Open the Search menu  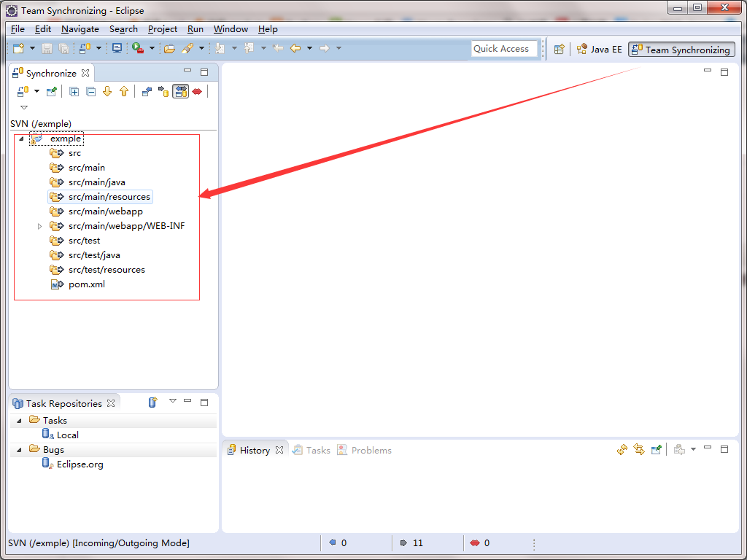coord(123,29)
